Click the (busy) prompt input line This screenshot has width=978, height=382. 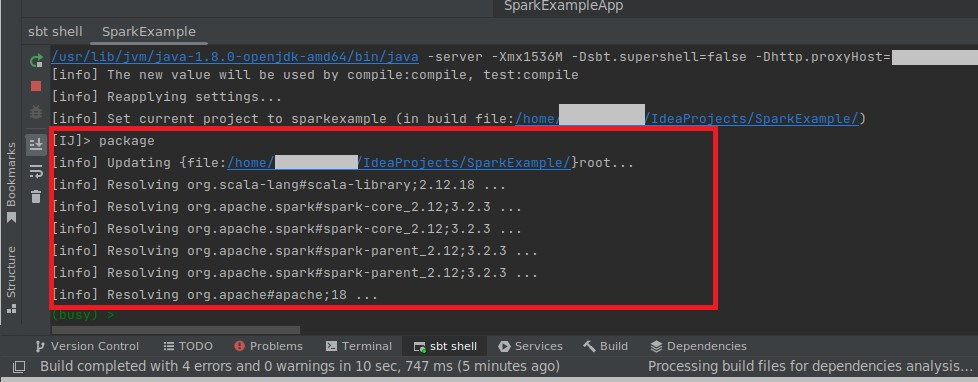[x=84, y=315]
